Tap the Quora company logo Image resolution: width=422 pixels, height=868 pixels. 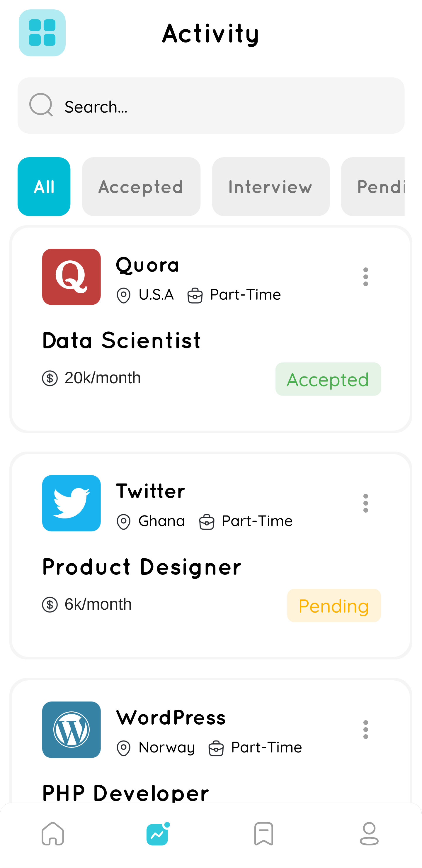point(72,277)
